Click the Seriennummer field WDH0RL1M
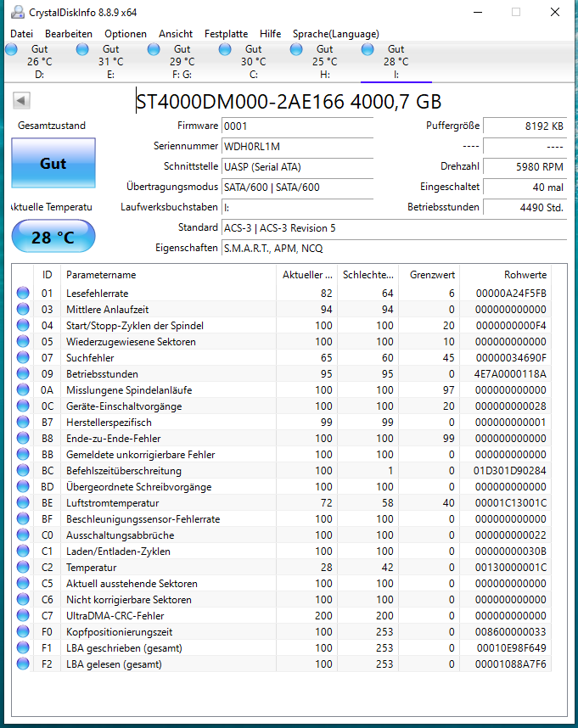Image resolution: width=578 pixels, height=728 pixels. point(298,146)
